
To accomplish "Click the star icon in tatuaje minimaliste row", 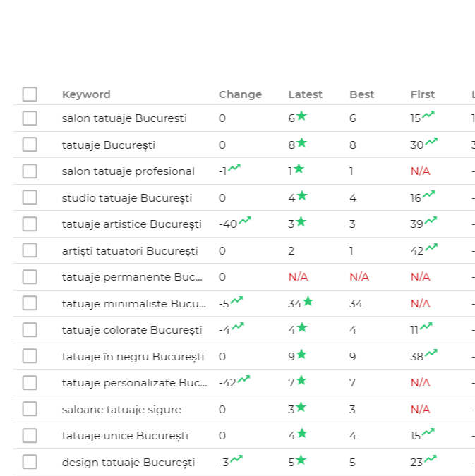I will (308, 302).
